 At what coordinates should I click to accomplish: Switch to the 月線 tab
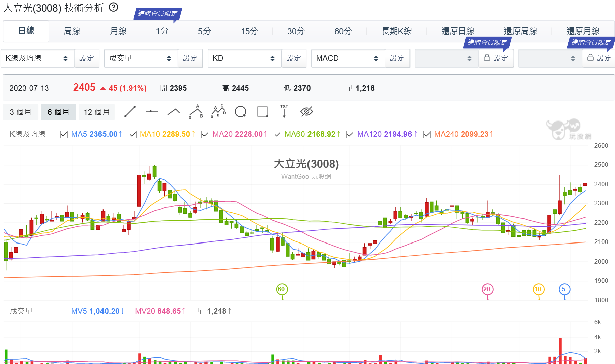point(118,31)
